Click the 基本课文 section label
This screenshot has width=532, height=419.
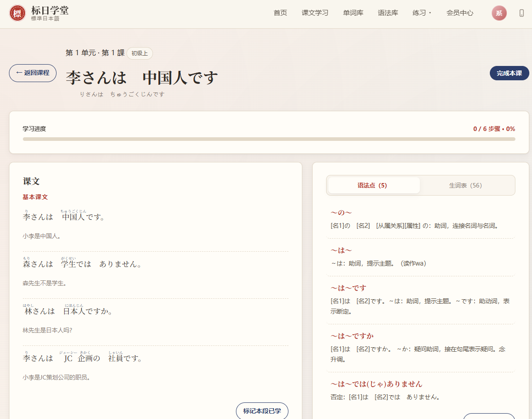click(35, 197)
